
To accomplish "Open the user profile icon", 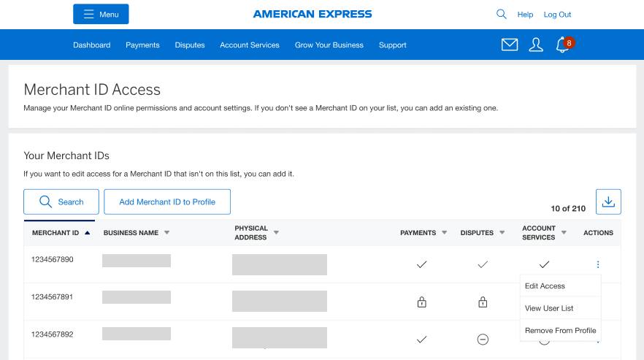I will coord(536,45).
